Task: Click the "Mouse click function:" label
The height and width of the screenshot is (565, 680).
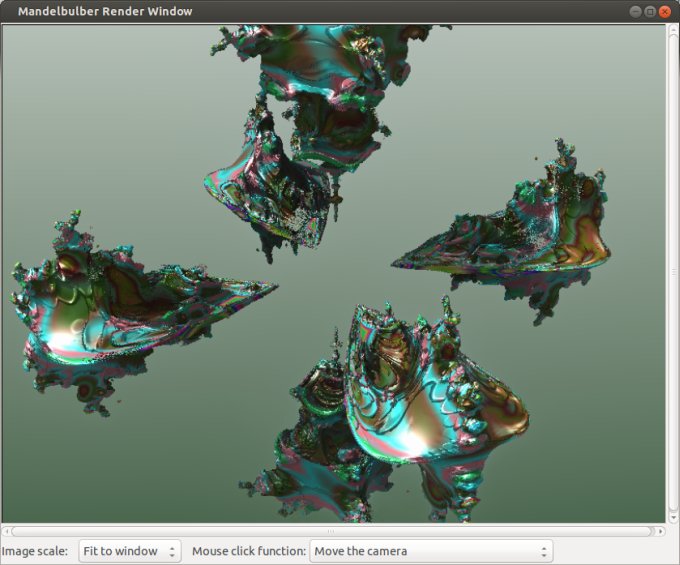Action: pos(248,551)
